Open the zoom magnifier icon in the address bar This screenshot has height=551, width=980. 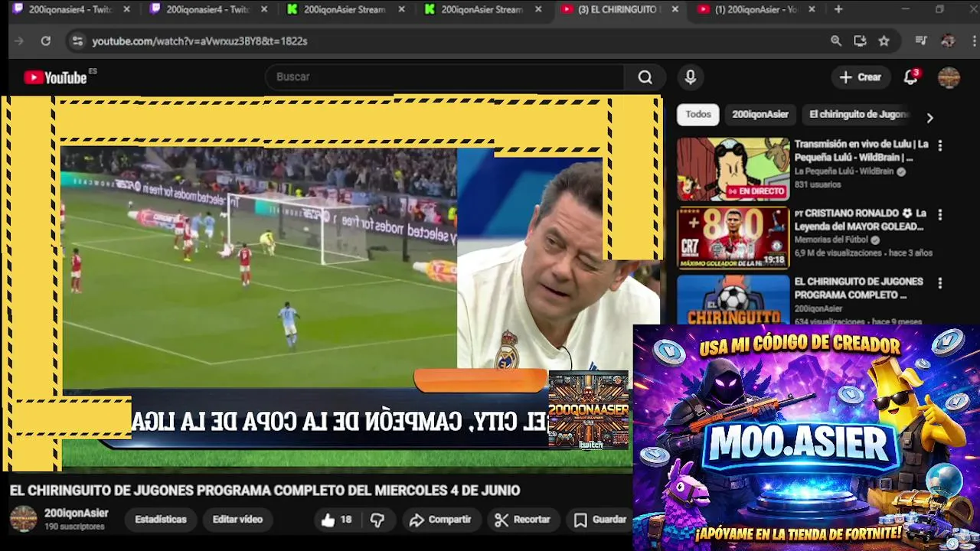(836, 41)
